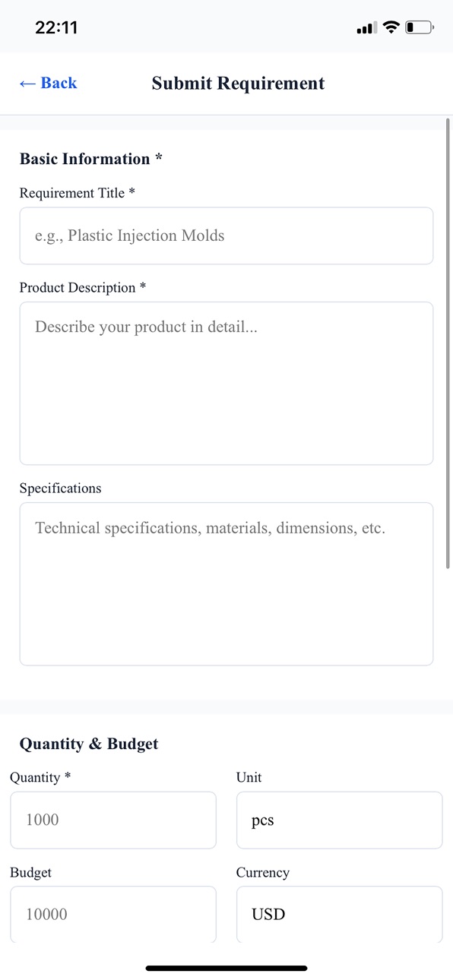
Task: Open the Currency dropdown showing USD
Action: pos(339,914)
